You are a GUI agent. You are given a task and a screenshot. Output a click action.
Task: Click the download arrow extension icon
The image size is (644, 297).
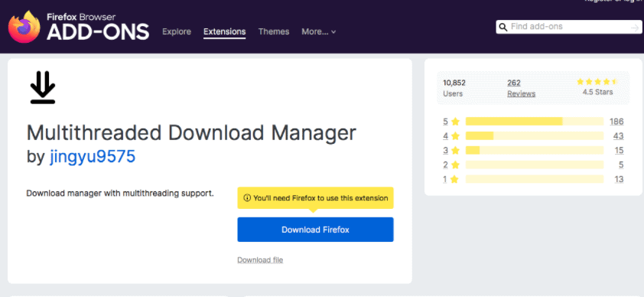43,87
